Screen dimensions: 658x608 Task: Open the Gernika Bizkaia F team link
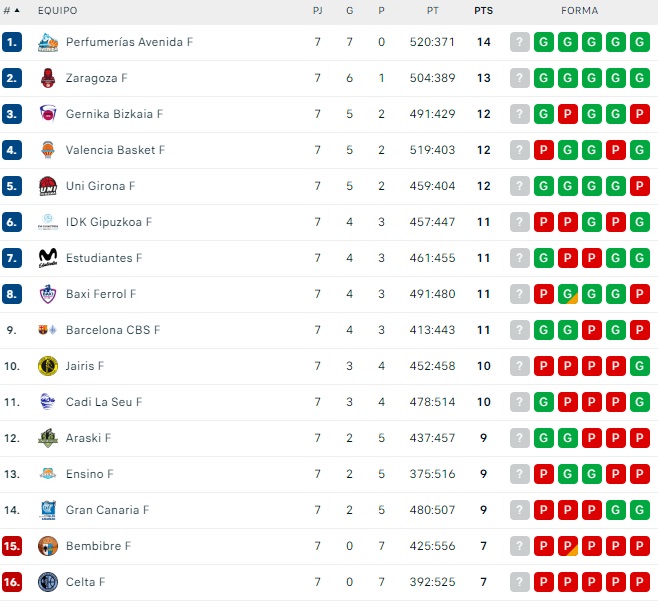click(x=114, y=114)
